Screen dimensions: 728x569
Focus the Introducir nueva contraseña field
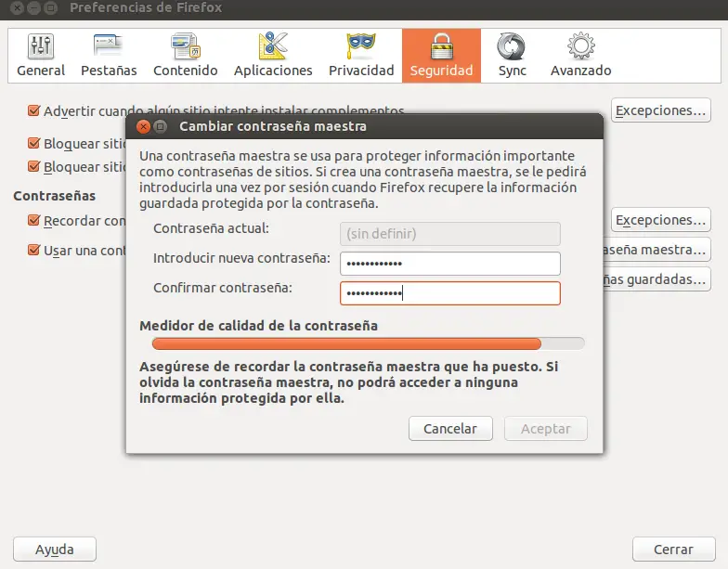449,264
